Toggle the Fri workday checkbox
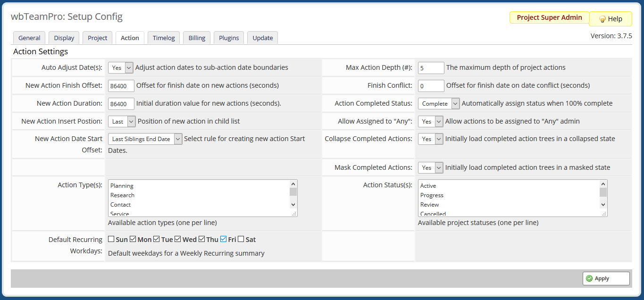644x300 pixels. (x=224, y=239)
